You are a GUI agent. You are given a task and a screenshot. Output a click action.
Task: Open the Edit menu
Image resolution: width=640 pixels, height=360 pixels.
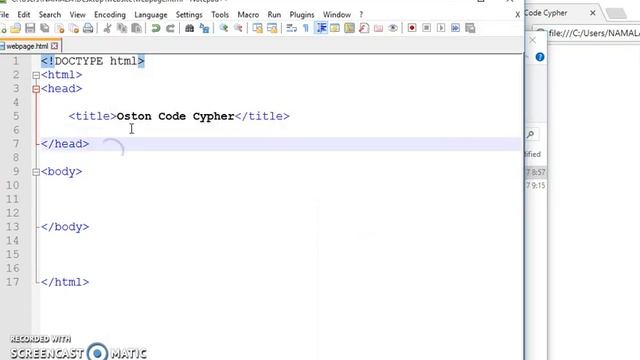click(24, 15)
